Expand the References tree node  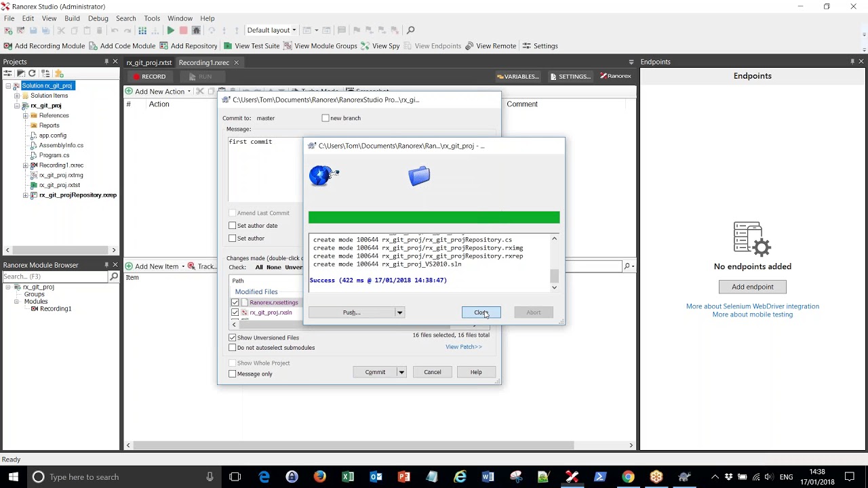pos(26,116)
